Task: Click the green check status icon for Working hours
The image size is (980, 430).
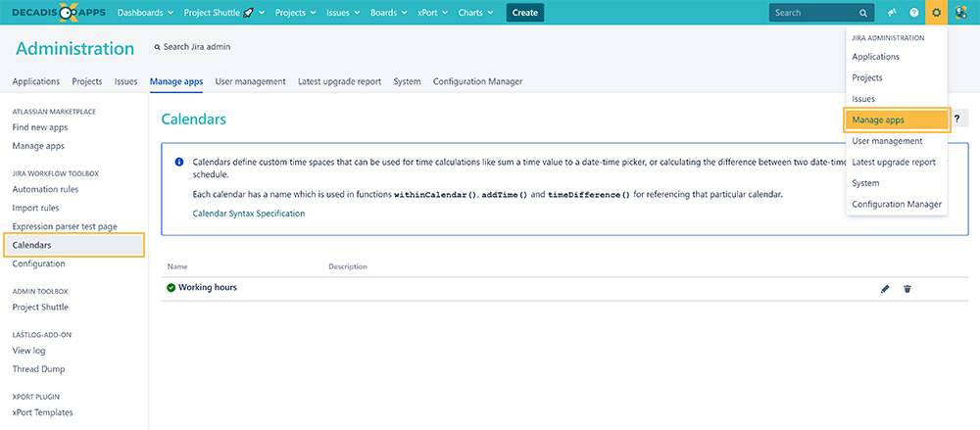Action: (171, 288)
